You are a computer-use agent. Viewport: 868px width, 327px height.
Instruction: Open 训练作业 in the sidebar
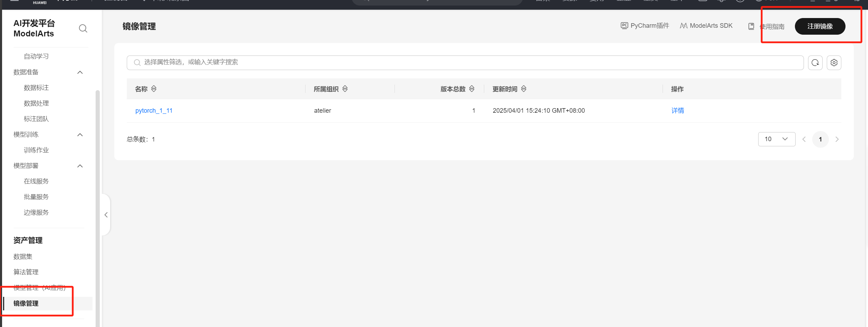36,150
